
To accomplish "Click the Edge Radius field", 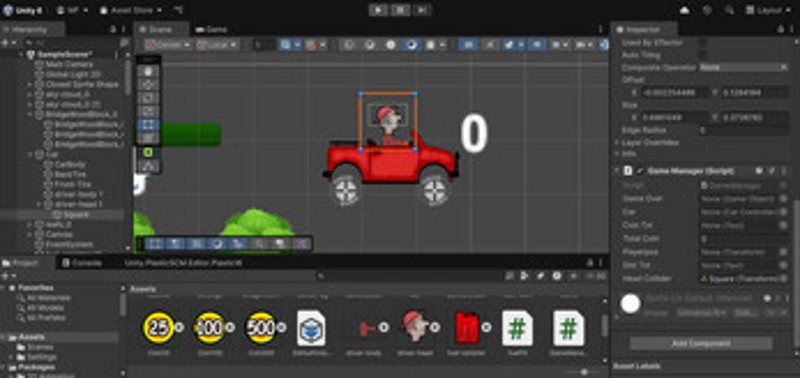I will (x=744, y=130).
